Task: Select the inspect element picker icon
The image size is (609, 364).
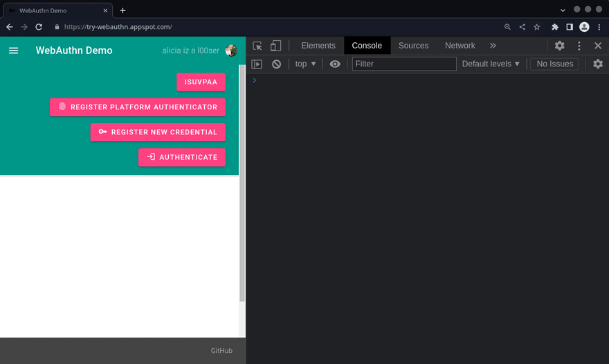Action: click(x=257, y=46)
